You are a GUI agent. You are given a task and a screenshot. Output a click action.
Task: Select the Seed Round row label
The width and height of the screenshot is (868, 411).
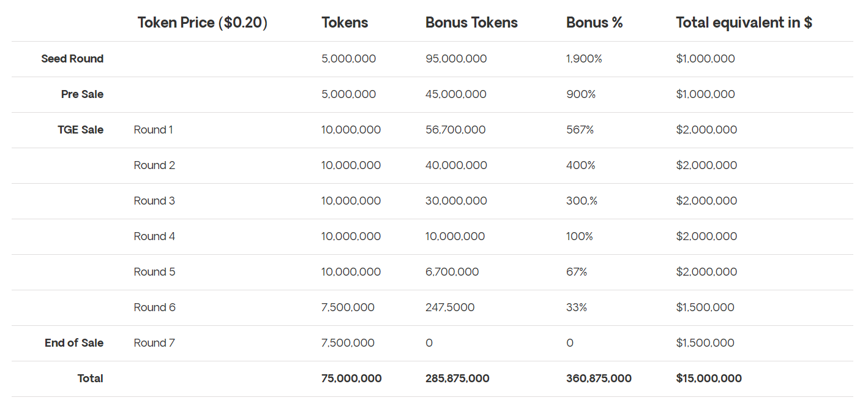(x=72, y=59)
